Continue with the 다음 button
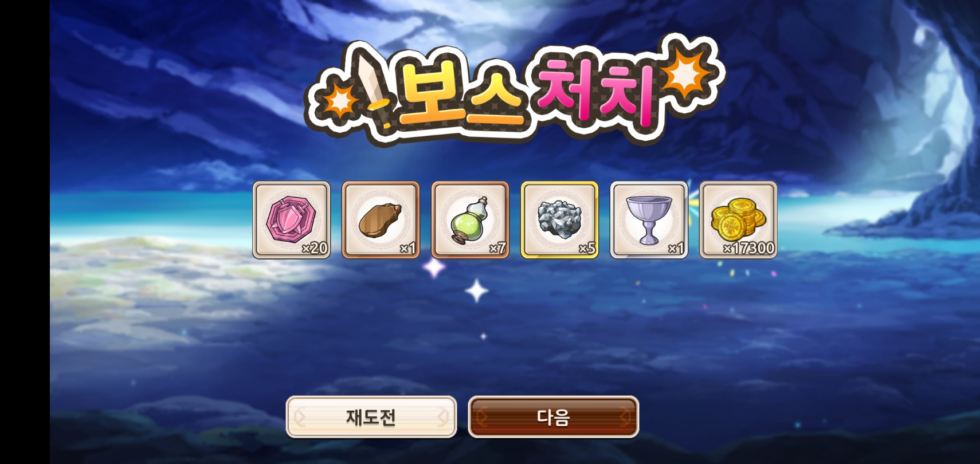This screenshot has width=980, height=464. [554, 417]
